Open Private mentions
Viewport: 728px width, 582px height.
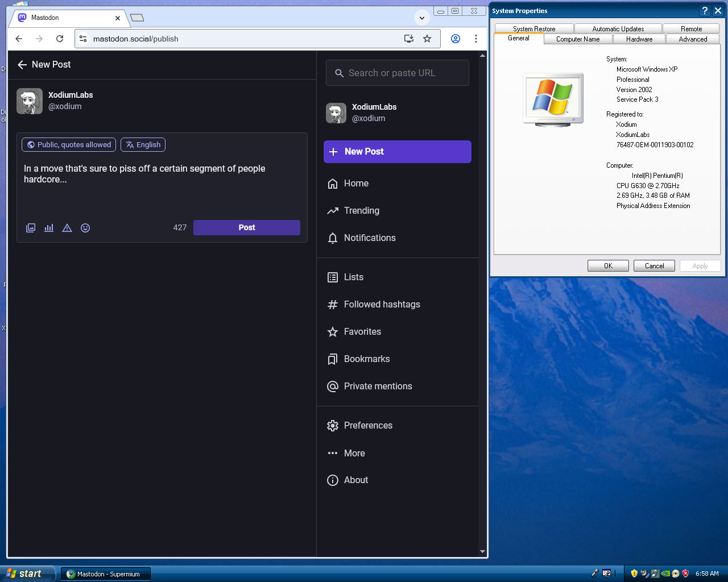click(x=370, y=386)
